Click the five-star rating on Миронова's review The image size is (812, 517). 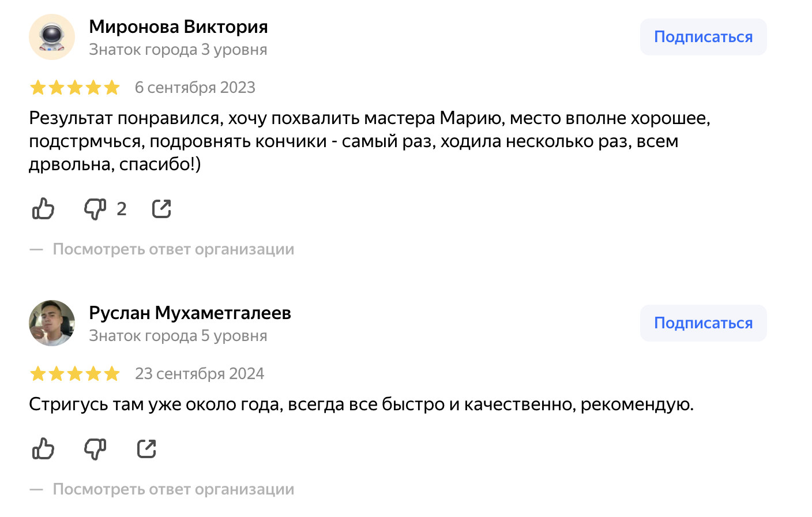pyautogui.click(x=75, y=88)
